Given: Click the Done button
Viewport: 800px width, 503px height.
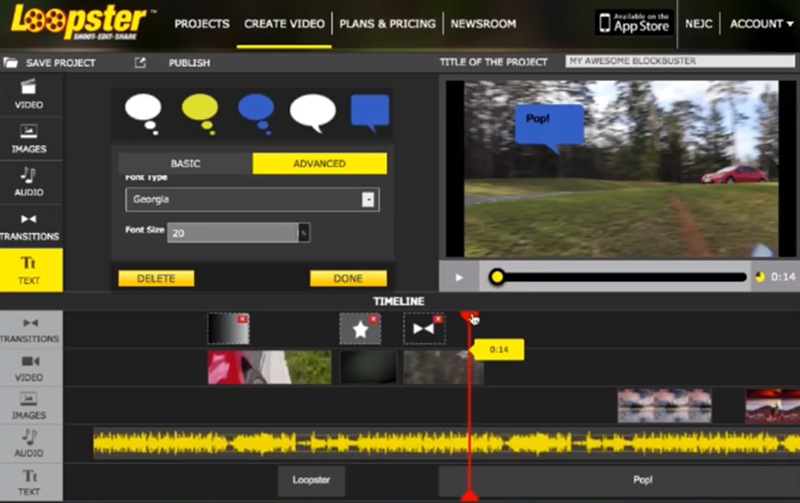Looking at the screenshot, I should pyautogui.click(x=347, y=279).
